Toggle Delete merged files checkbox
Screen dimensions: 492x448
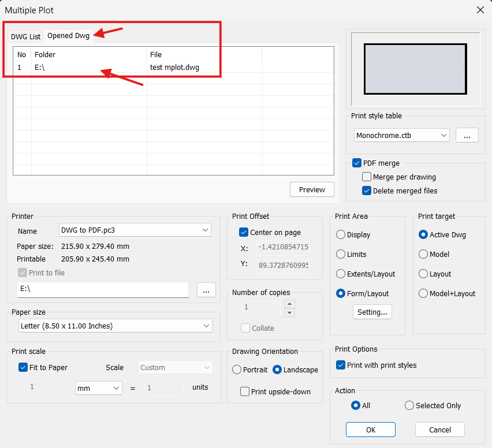[367, 191]
